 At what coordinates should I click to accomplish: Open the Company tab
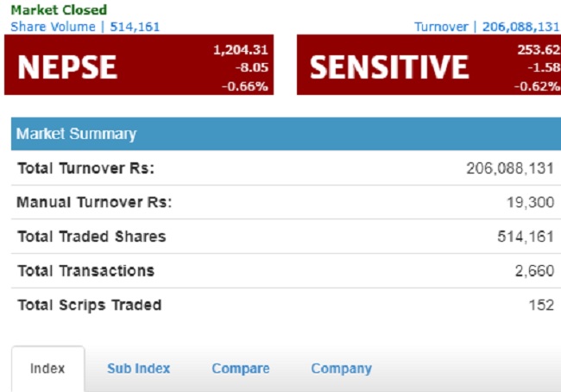pos(341,369)
